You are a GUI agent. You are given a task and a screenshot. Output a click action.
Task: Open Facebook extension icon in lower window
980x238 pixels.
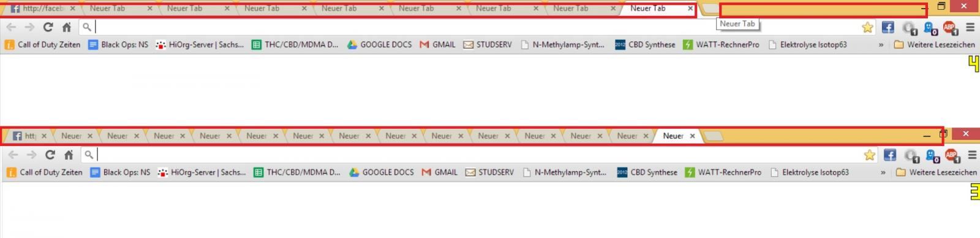[890, 155]
